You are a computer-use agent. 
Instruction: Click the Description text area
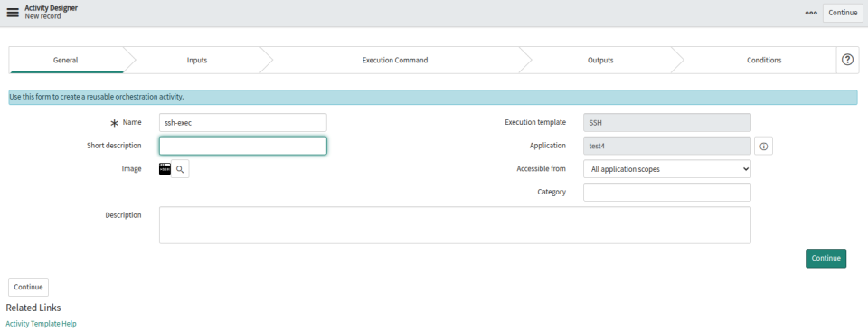point(455,225)
